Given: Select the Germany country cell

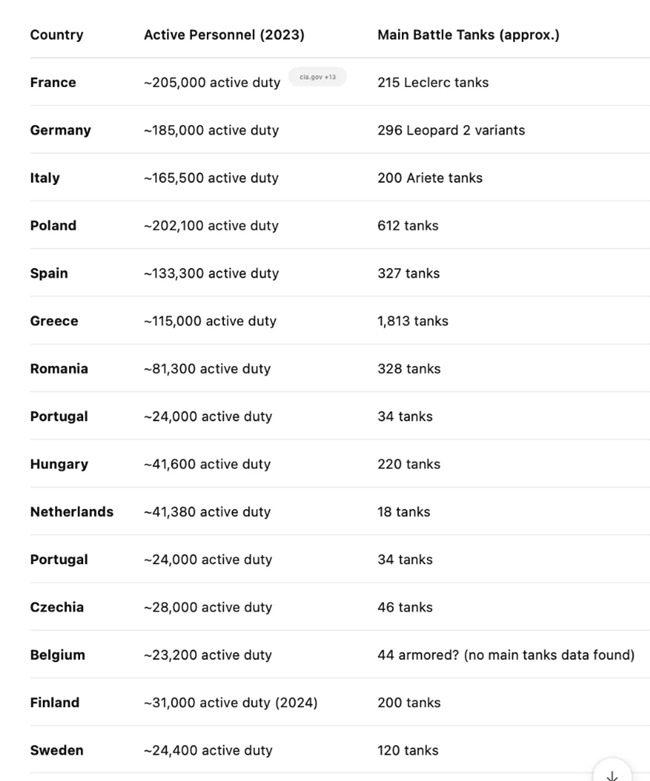Looking at the screenshot, I should tap(60, 130).
